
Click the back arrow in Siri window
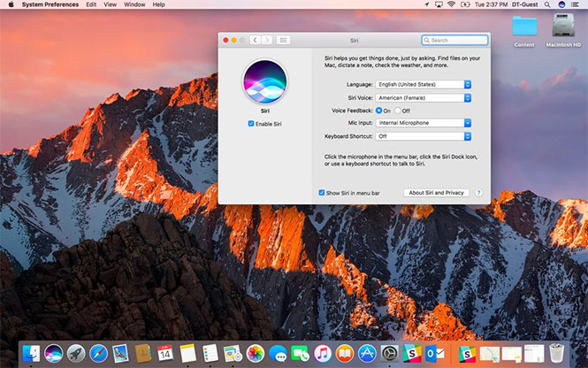pyautogui.click(x=256, y=40)
